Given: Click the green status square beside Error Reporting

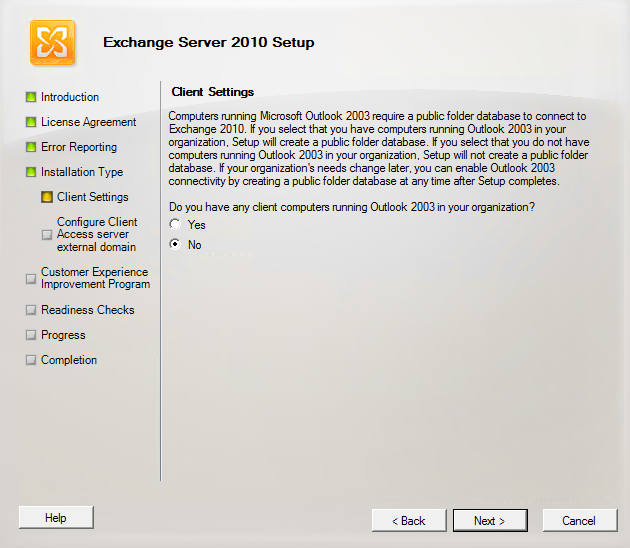Looking at the screenshot, I should [x=31, y=147].
